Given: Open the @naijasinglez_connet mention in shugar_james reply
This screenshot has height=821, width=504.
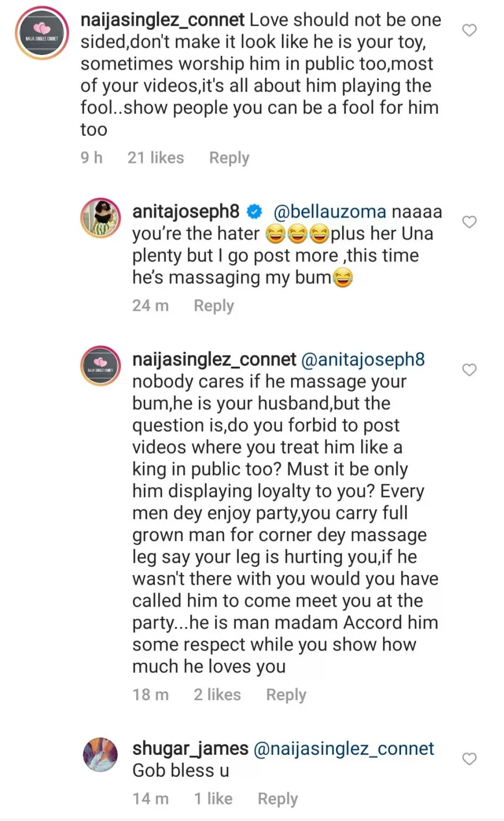Looking at the screenshot, I should click(x=344, y=749).
